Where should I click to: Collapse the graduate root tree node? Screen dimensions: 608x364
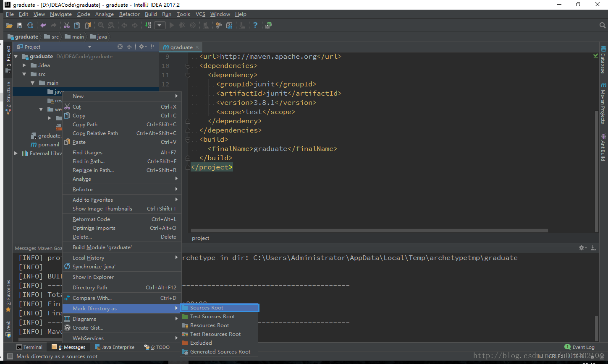(x=16, y=57)
